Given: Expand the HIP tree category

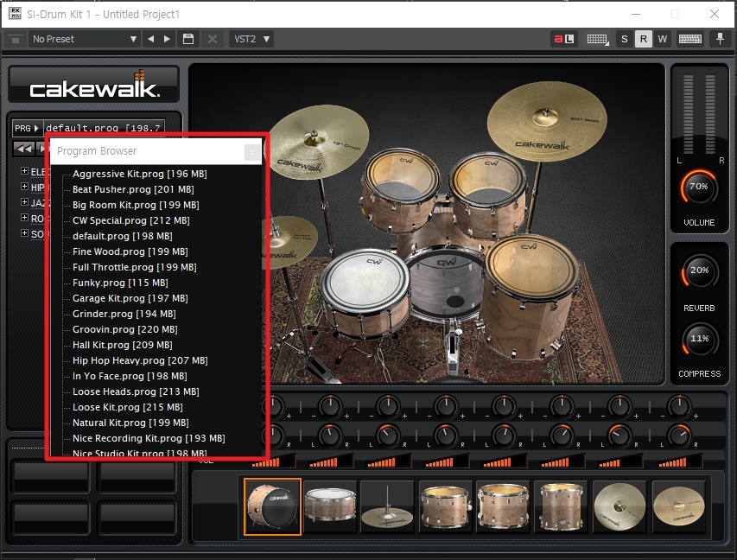Looking at the screenshot, I should tap(24, 187).
